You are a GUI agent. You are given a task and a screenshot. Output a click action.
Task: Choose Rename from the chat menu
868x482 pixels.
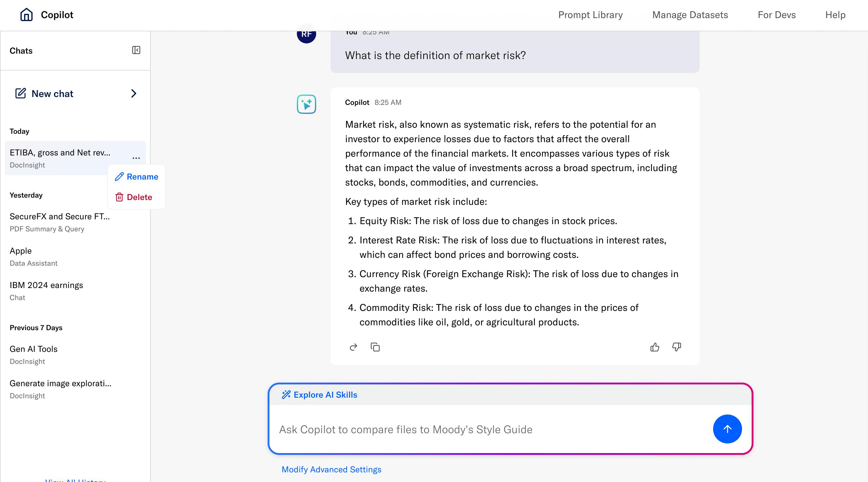(x=137, y=177)
